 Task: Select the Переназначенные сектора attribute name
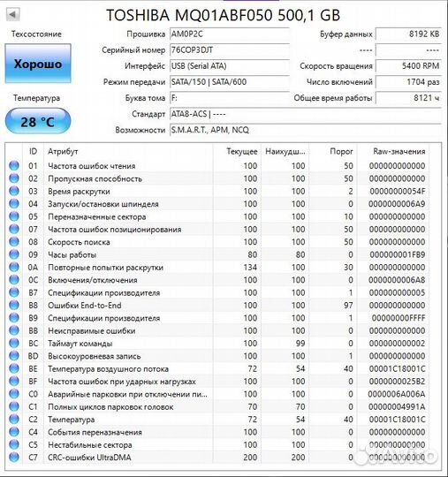coord(97,217)
